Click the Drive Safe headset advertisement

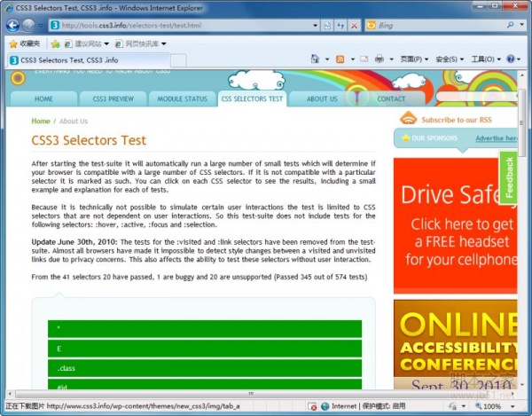(x=456, y=225)
